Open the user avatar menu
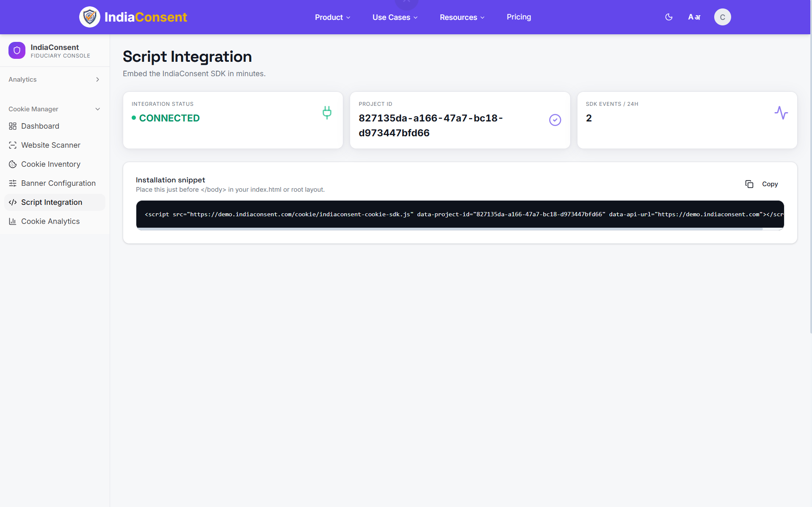The image size is (812, 507). pos(723,17)
